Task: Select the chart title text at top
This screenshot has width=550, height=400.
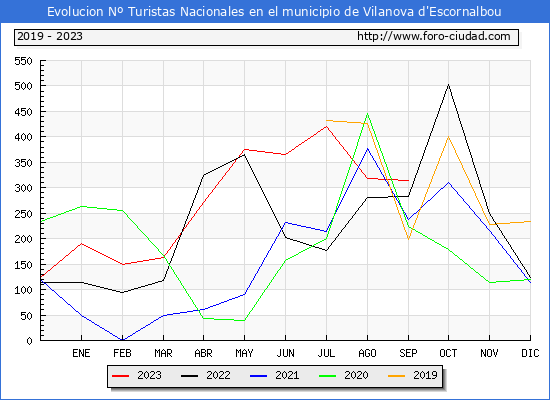Action: coord(274,12)
